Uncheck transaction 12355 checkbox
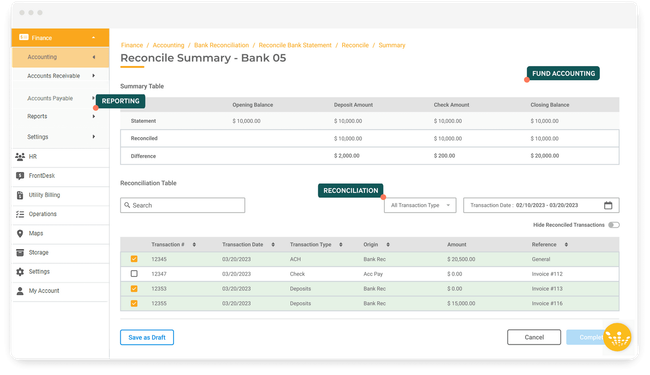Screen dimensions: 650x375 tap(134, 303)
